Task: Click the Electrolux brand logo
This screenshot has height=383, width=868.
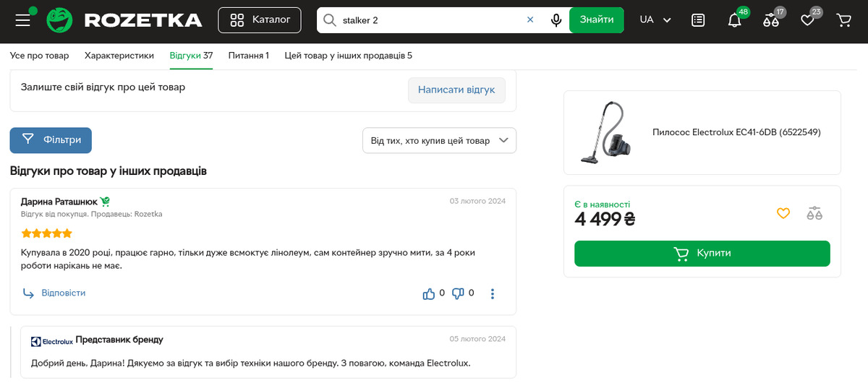Action: tap(52, 341)
